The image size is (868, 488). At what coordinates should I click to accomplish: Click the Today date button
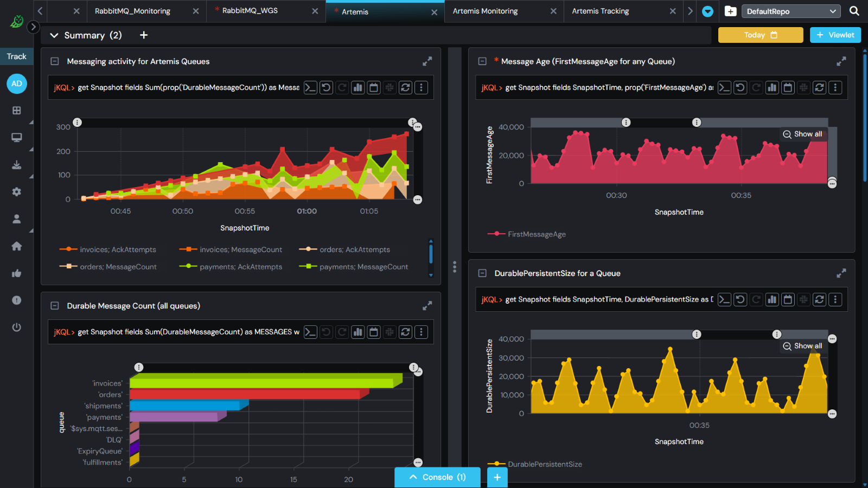(761, 35)
